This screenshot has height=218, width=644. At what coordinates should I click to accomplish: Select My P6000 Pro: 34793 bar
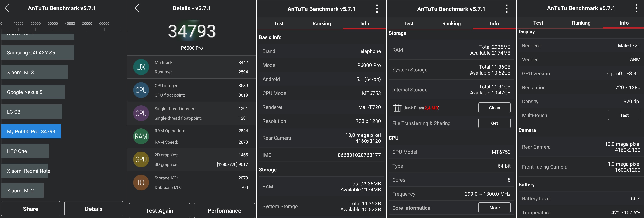point(31,131)
